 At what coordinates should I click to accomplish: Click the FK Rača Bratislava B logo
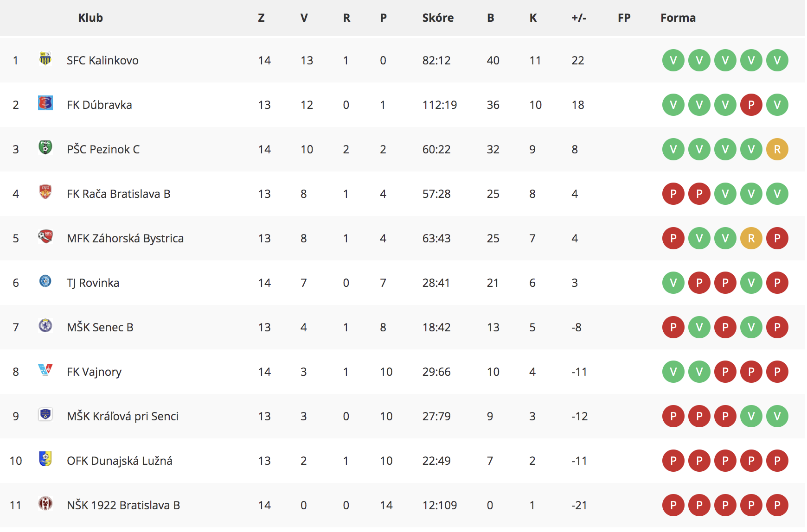[x=45, y=192]
